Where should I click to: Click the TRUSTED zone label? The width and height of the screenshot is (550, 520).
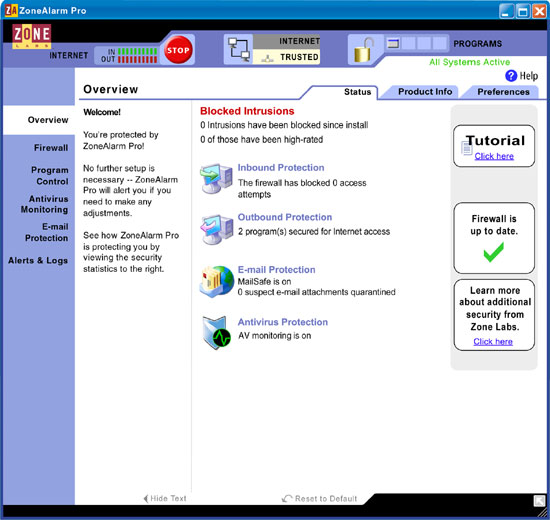coord(299,57)
